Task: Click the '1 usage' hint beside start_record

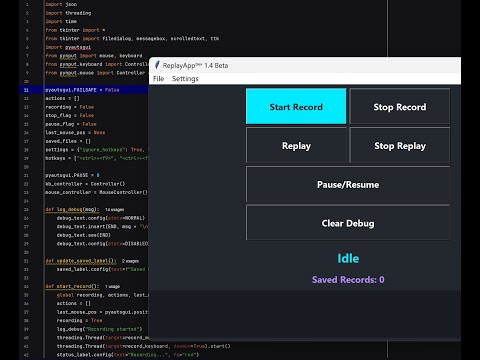Action: 113,286
